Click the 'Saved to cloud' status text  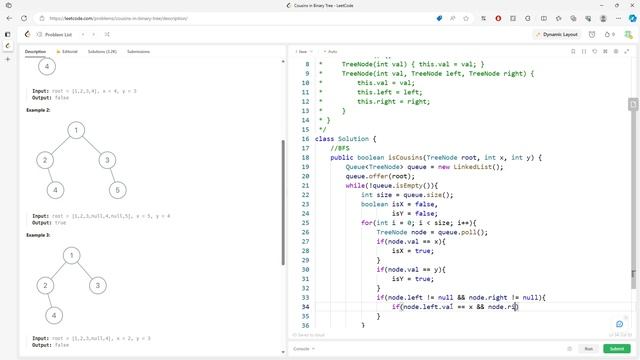pyautogui.click(x=309, y=335)
